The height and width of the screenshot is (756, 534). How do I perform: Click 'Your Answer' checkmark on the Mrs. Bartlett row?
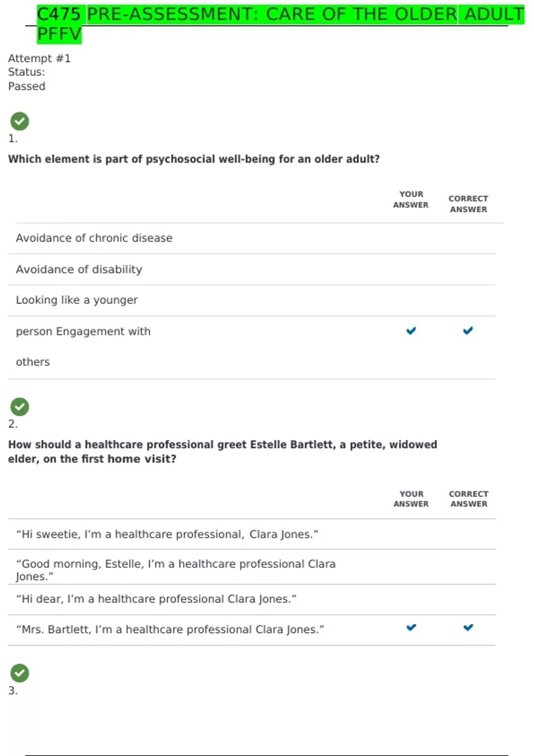click(411, 627)
